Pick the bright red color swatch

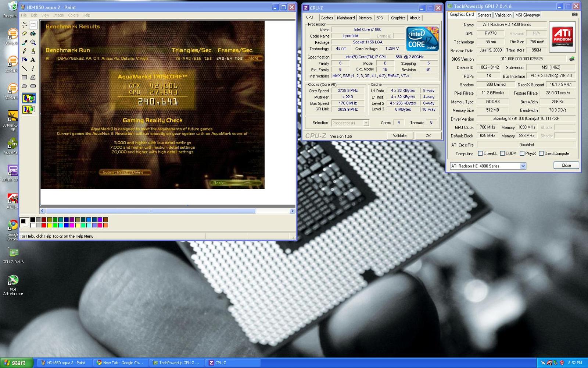44,225
